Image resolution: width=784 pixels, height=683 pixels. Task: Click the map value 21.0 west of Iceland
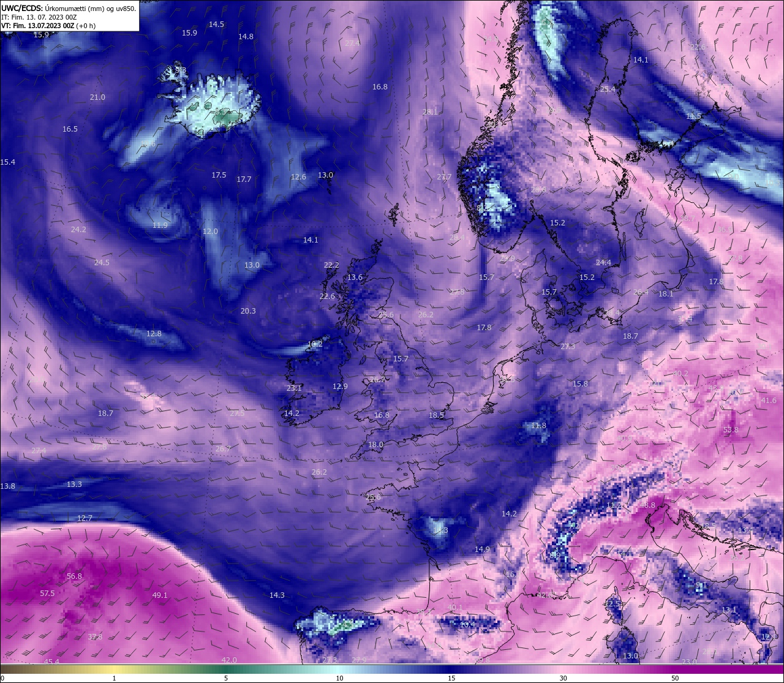point(97,97)
